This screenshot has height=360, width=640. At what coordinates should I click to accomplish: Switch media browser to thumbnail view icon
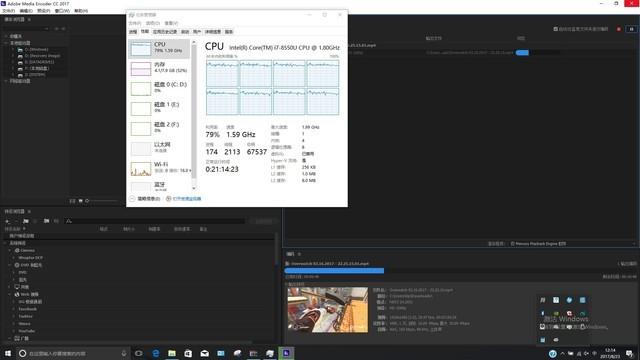tap(80, 201)
